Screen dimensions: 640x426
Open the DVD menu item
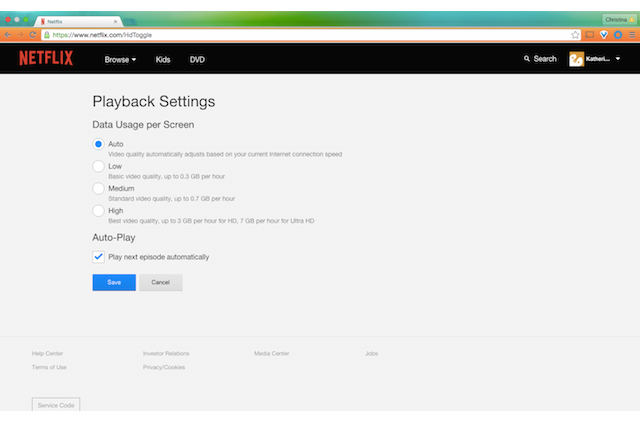tap(197, 59)
